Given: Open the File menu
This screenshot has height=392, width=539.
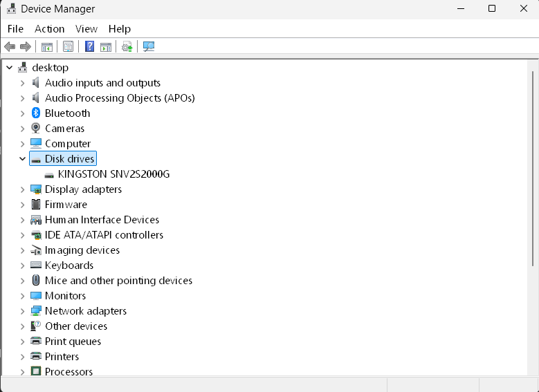Looking at the screenshot, I should [x=15, y=28].
